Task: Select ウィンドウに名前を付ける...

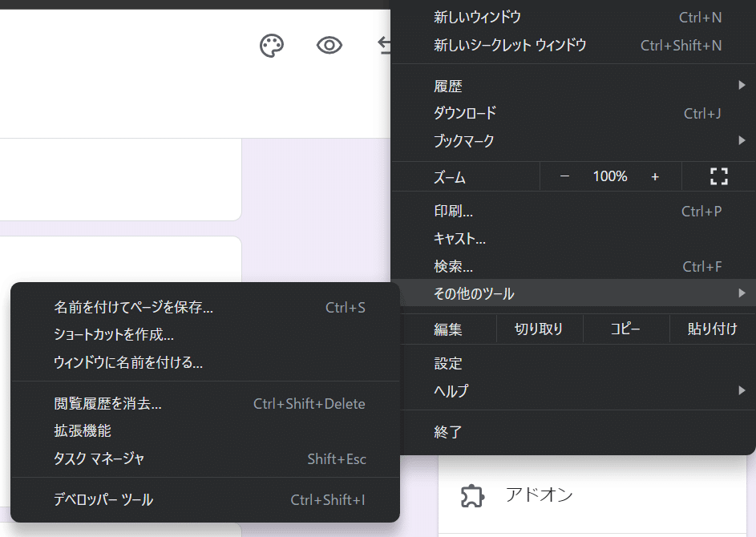Action: [205, 362]
